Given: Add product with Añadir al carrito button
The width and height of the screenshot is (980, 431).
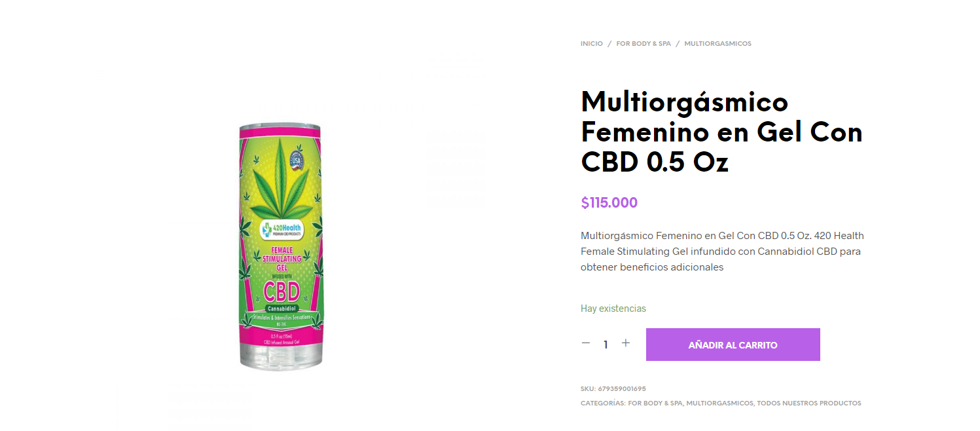Looking at the screenshot, I should coord(733,345).
